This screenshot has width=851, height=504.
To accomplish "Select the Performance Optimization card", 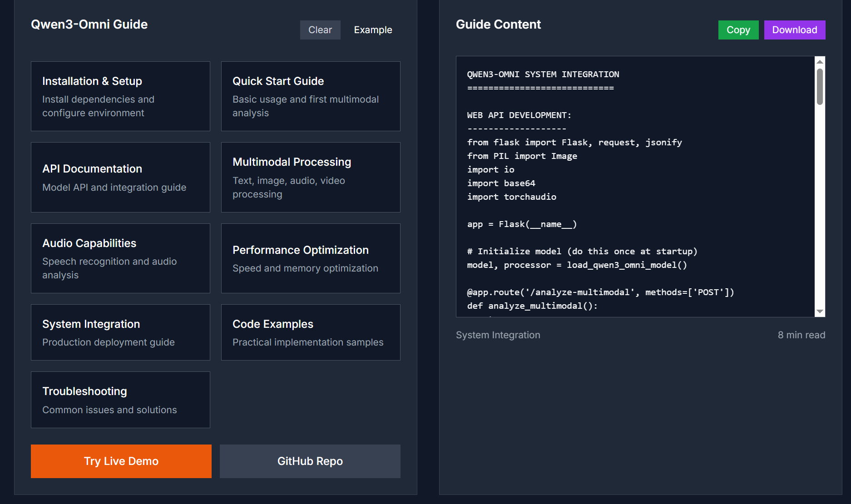I will coord(311,258).
